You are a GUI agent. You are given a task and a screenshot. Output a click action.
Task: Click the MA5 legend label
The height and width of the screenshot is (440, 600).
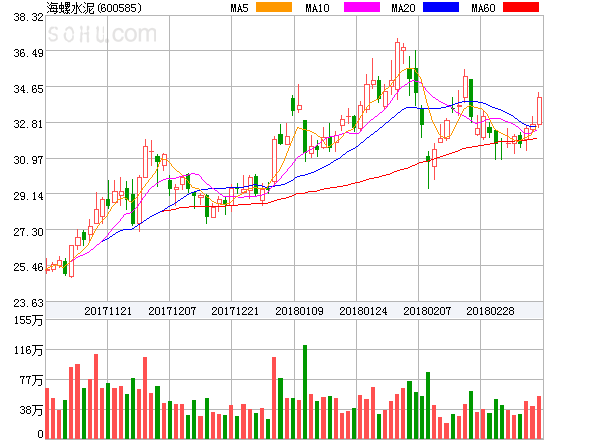[x=240, y=8]
